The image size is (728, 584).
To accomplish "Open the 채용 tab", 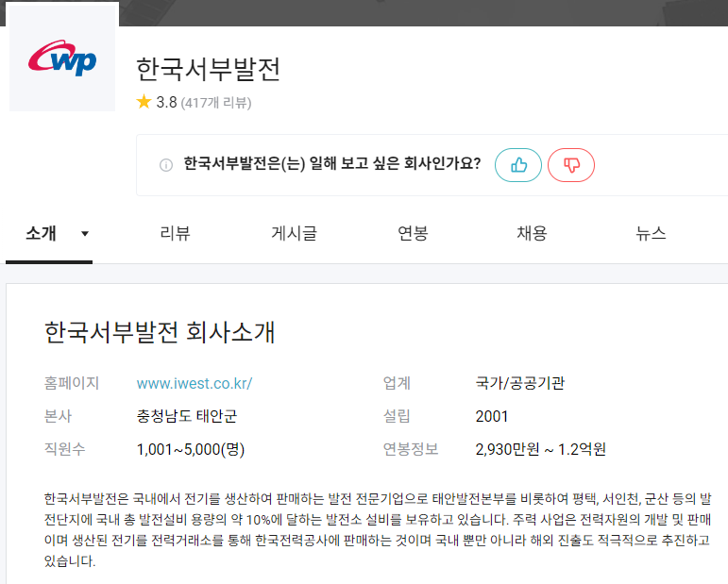I will click(x=532, y=233).
